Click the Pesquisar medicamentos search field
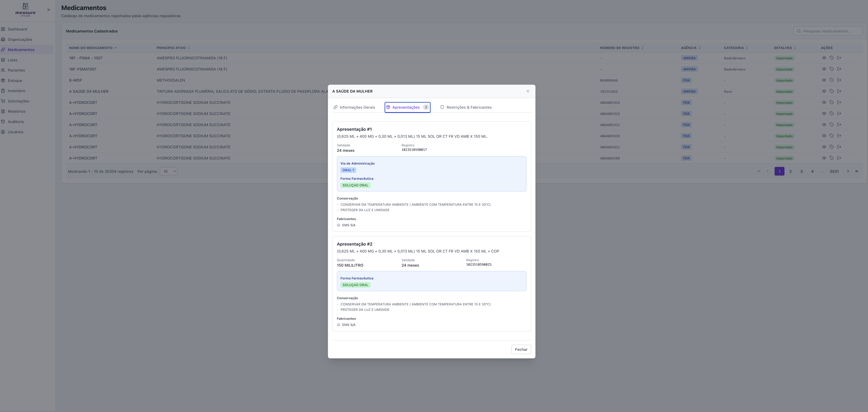 click(828, 31)
